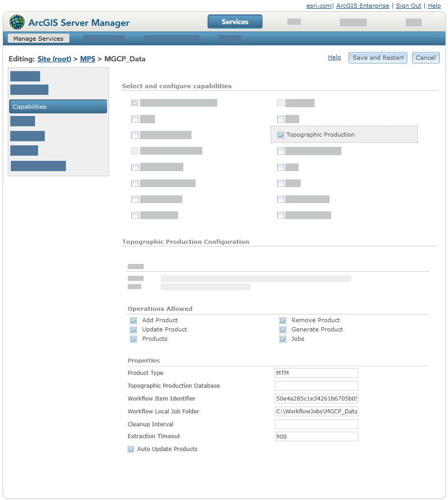This screenshot has width=448, height=500.
Task: Click Save and Restart
Action: [377, 57]
